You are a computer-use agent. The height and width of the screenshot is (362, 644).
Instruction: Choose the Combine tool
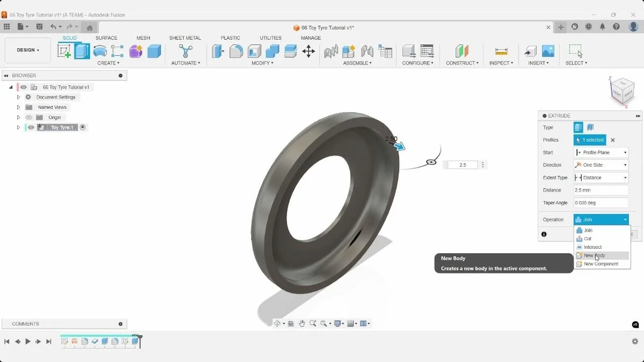[x=273, y=51]
